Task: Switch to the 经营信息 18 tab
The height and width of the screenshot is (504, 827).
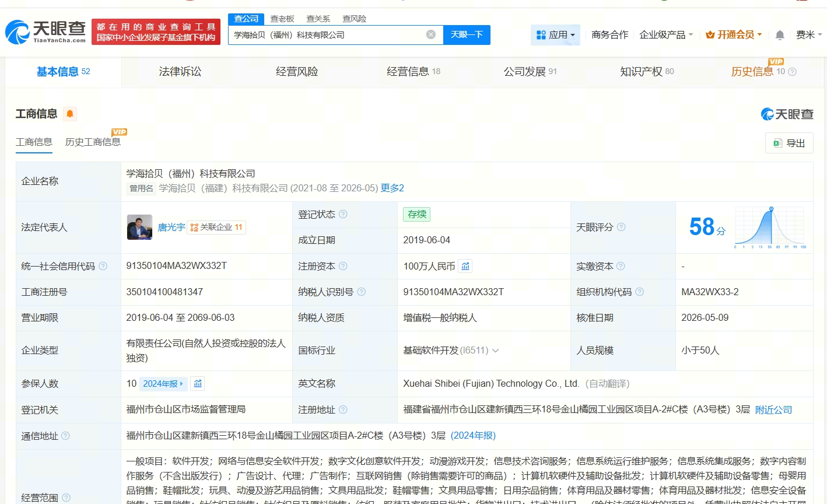Action: pos(413,72)
